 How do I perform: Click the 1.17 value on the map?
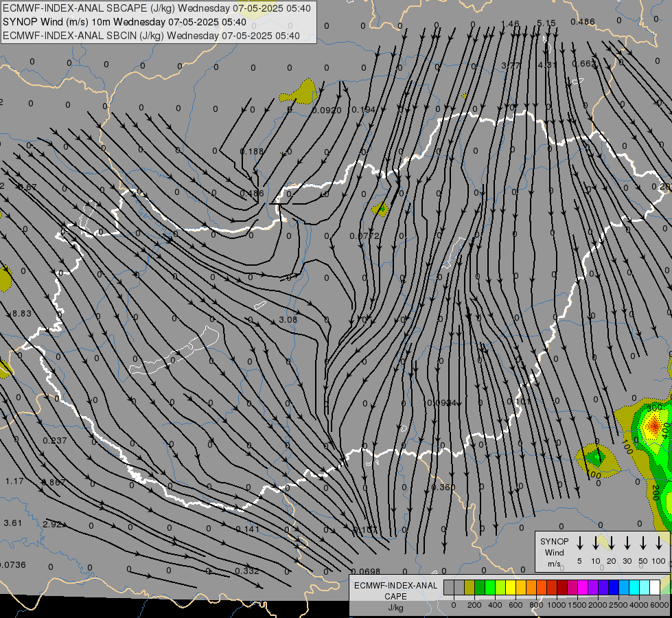coord(14,481)
